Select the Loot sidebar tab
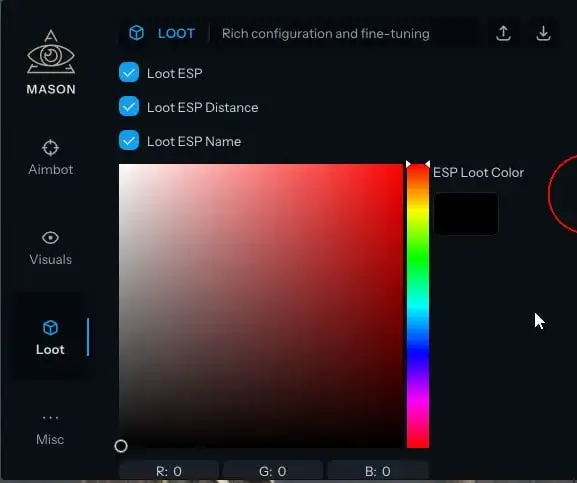 (50, 338)
